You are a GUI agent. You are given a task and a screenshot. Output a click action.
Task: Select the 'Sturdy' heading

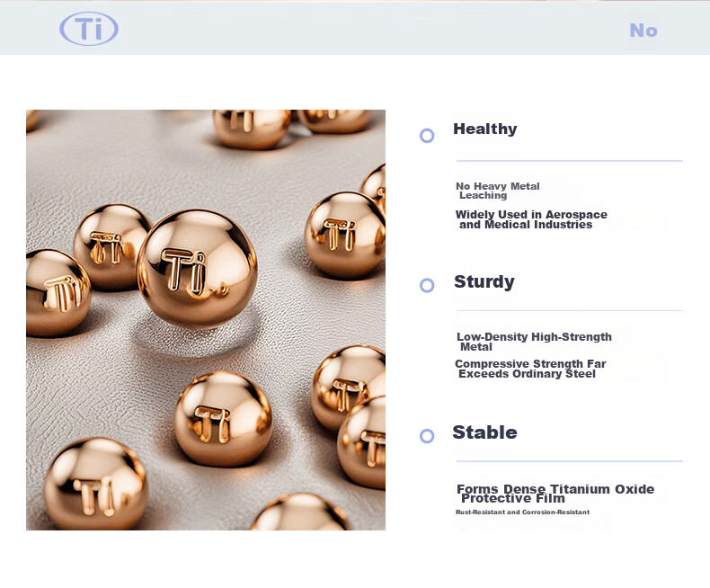(x=484, y=281)
